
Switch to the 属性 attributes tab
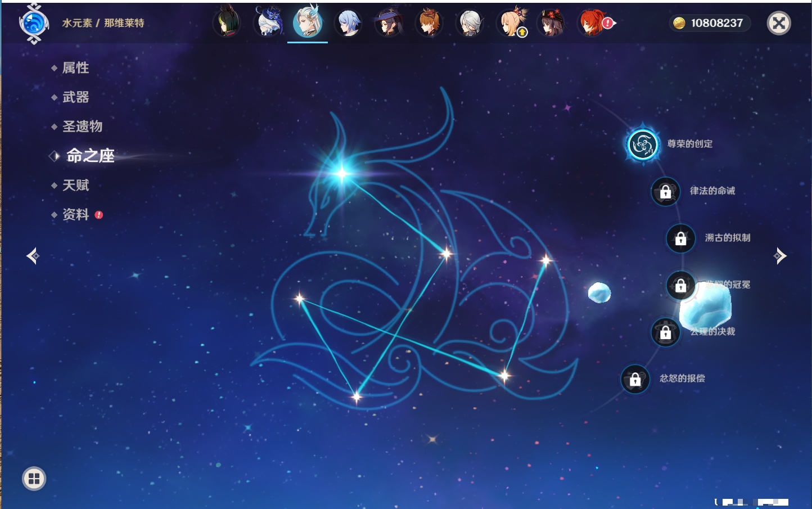coord(75,68)
